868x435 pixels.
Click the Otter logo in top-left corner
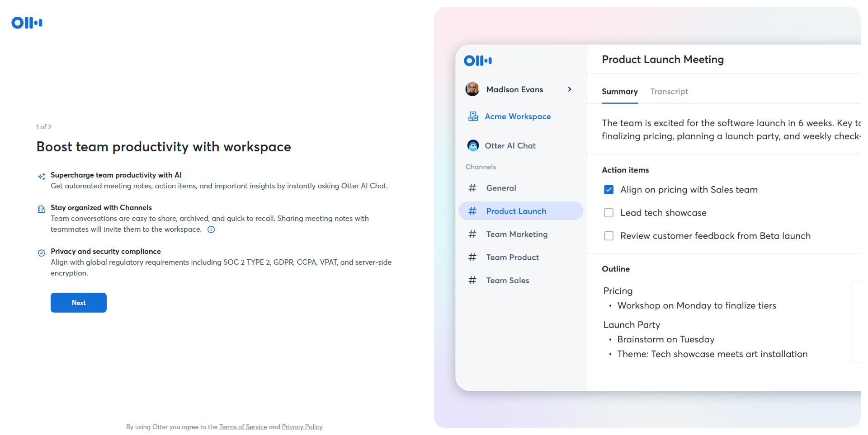point(27,23)
